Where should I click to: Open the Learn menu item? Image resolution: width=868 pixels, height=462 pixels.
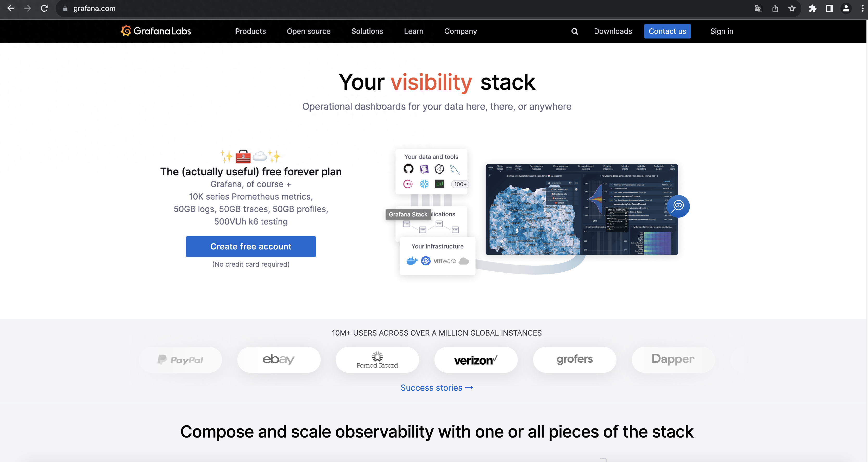click(413, 31)
